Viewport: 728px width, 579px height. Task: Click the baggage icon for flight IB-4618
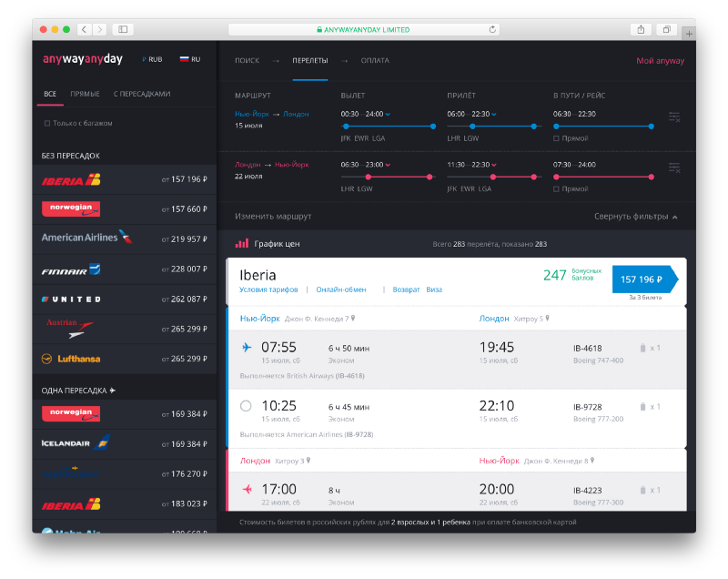643,348
